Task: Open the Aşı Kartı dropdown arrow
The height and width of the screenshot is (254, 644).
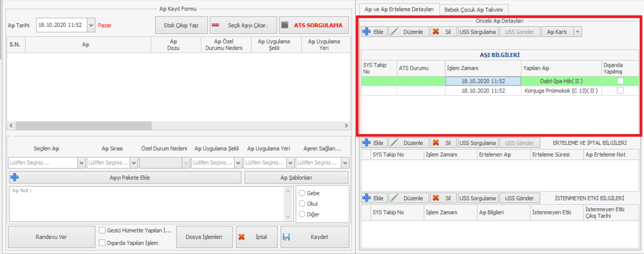Action: click(577, 32)
